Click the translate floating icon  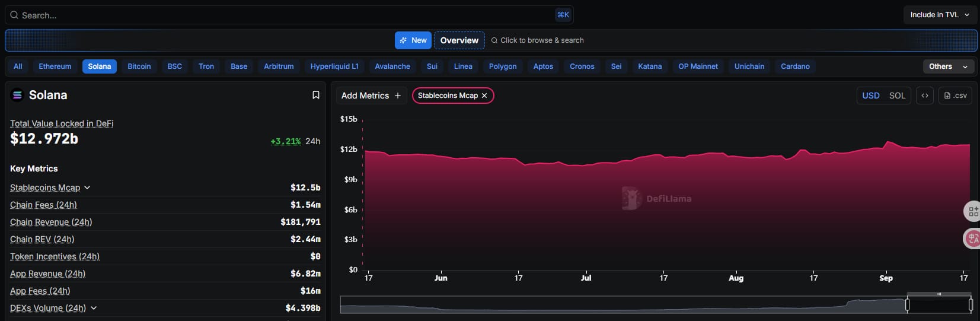pyautogui.click(x=973, y=239)
